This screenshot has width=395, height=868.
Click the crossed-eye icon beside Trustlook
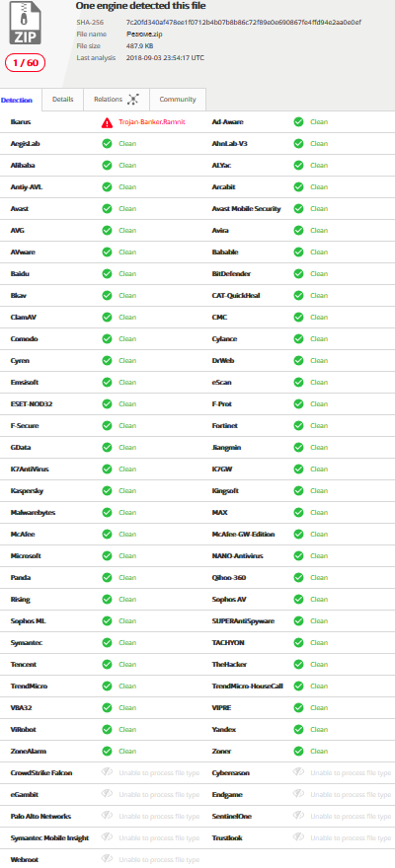[298, 837]
